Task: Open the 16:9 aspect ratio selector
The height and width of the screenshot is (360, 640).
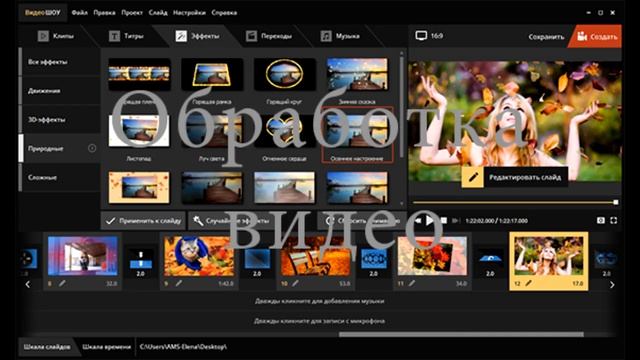Action: [x=429, y=36]
